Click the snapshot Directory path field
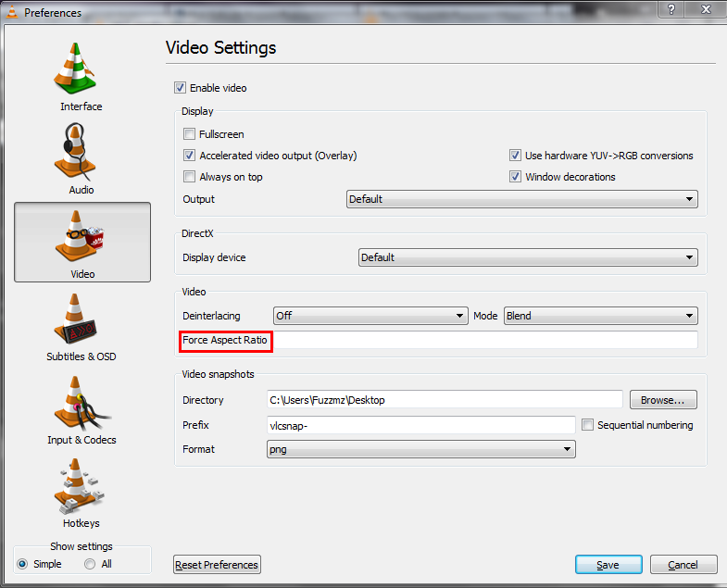 445,400
